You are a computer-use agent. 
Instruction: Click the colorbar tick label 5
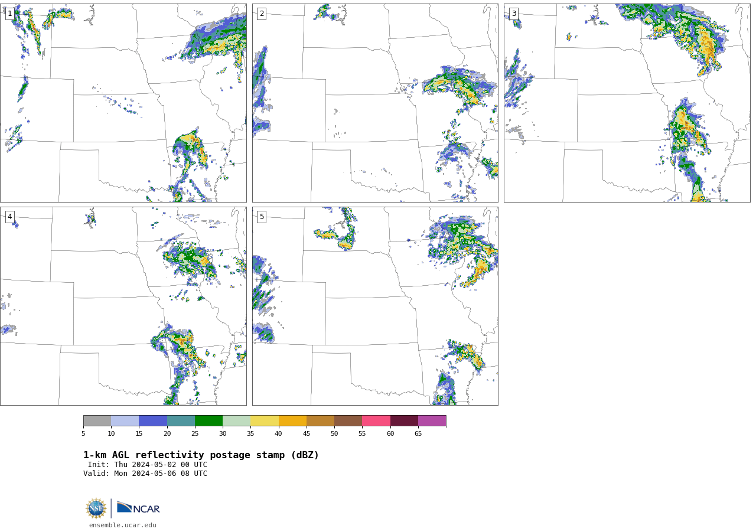point(83,434)
